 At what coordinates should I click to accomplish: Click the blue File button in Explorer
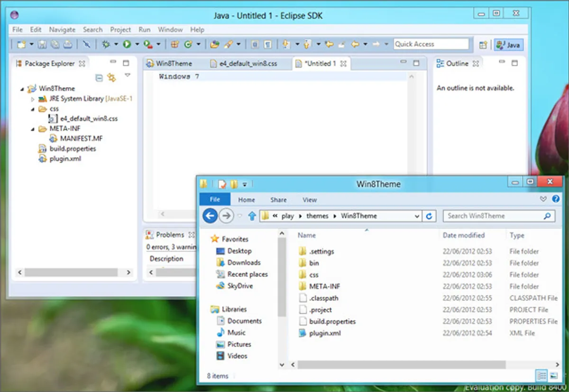point(215,200)
